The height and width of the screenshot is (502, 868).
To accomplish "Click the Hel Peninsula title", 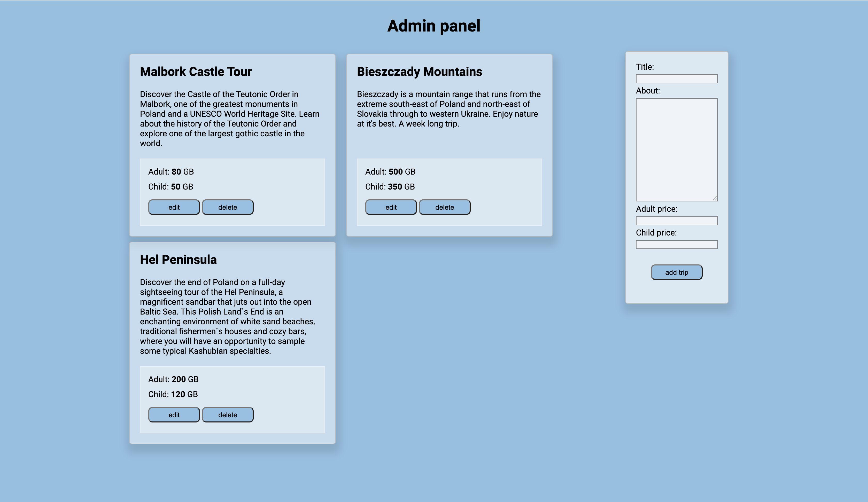I will pos(178,260).
